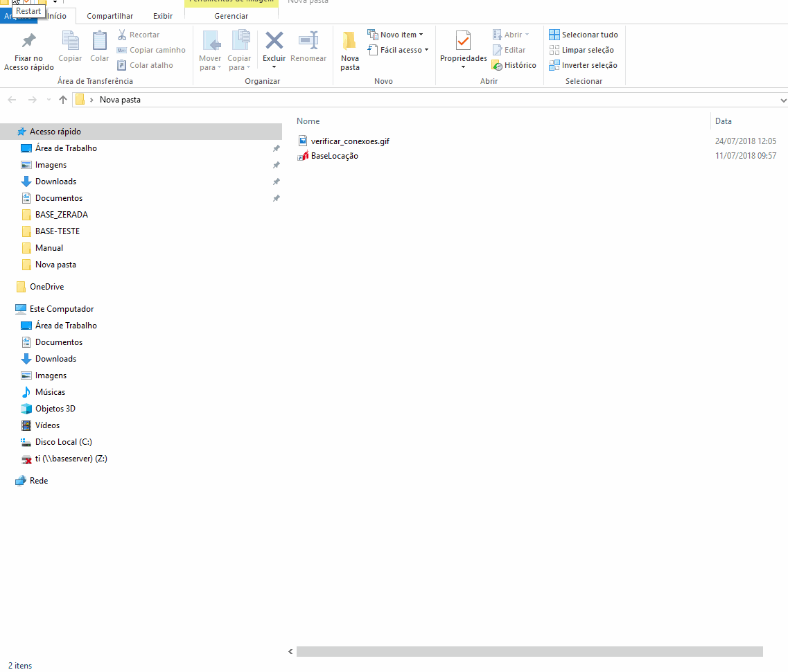Click the Fixar no Acesso rápido pin icon
The image size is (788, 672).
pos(28,41)
